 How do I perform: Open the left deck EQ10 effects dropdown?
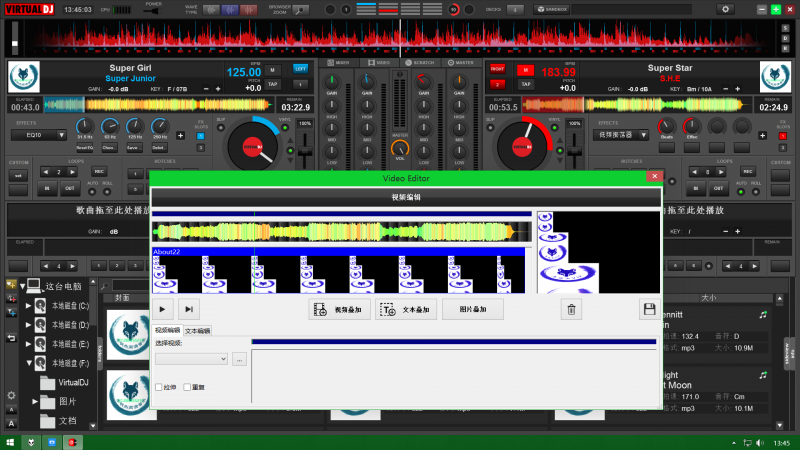tap(39, 135)
